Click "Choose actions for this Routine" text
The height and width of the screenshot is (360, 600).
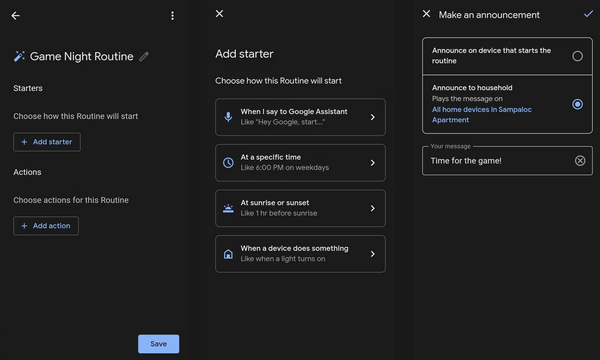pyautogui.click(x=71, y=200)
